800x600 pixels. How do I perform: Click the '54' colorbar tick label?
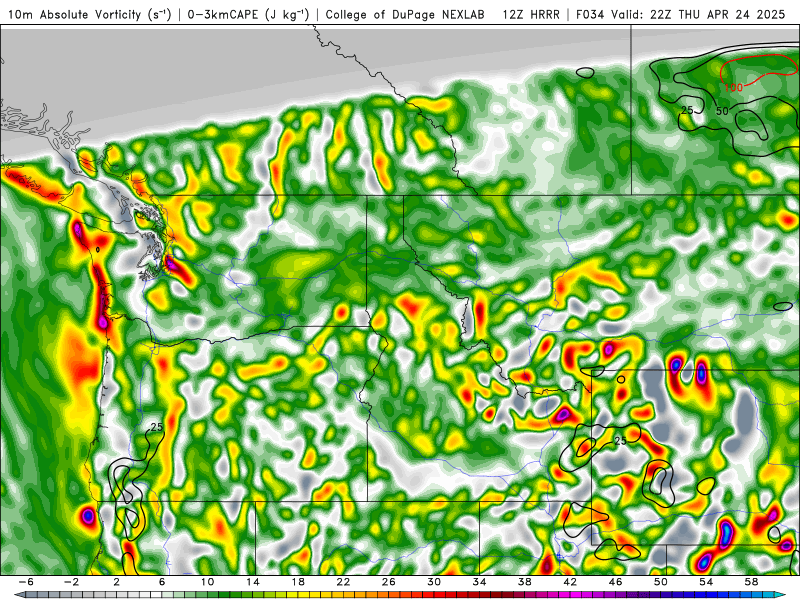[706, 582]
